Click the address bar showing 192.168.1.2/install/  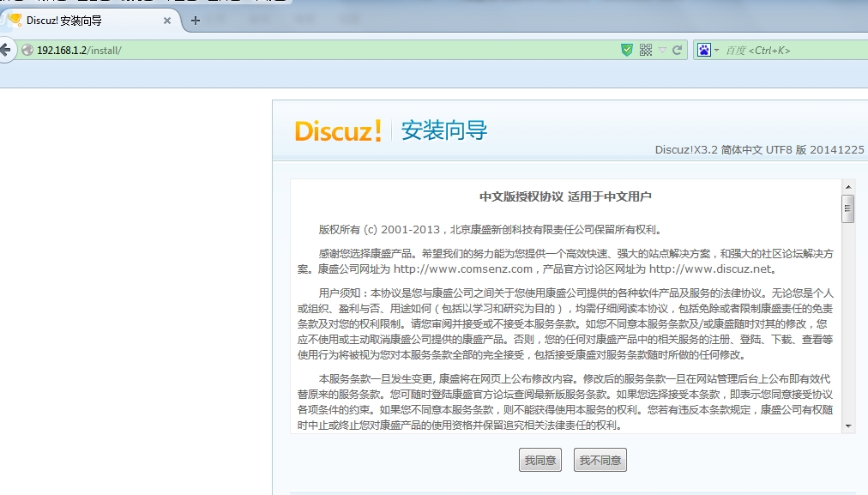pos(327,51)
